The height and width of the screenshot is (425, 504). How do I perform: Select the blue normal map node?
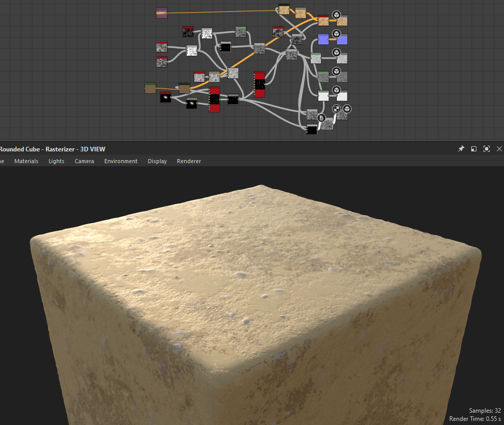(x=323, y=39)
